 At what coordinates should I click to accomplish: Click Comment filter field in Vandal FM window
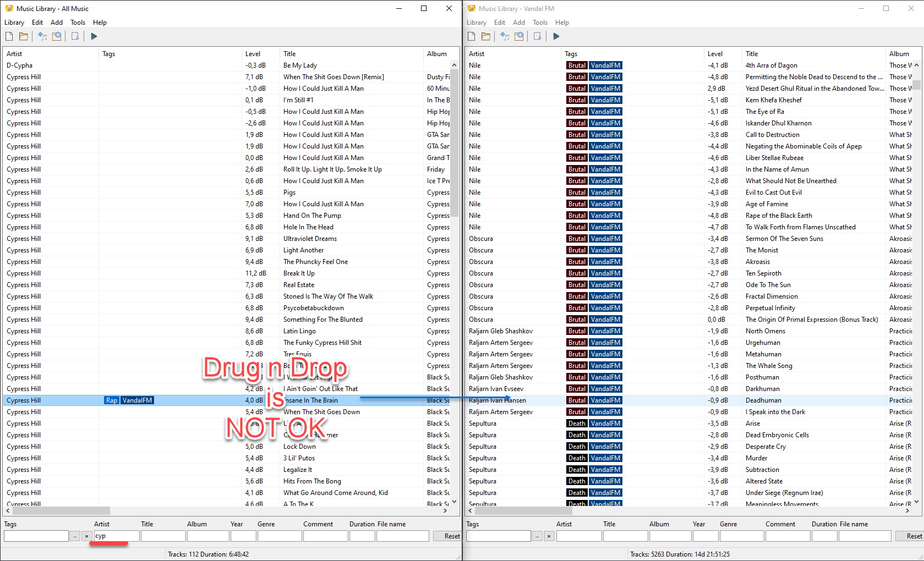pyautogui.click(x=788, y=536)
